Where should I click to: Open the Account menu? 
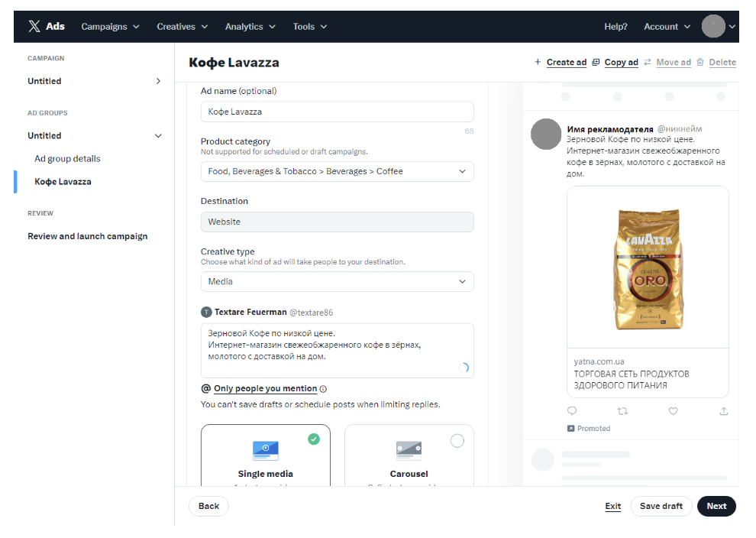[x=667, y=27]
